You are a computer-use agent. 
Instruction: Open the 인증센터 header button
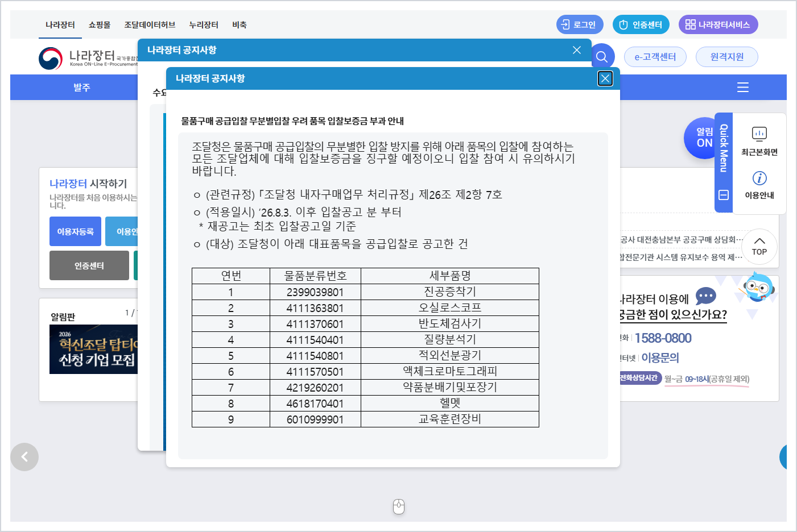[x=641, y=24]
